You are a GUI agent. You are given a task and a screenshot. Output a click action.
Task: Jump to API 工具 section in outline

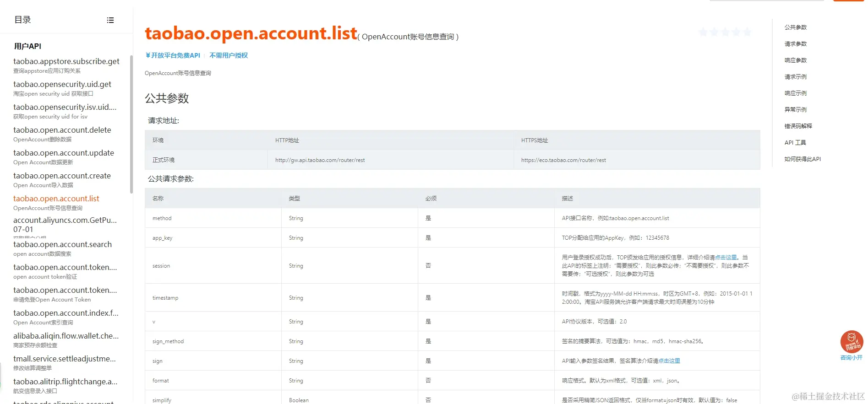(795, 143)
